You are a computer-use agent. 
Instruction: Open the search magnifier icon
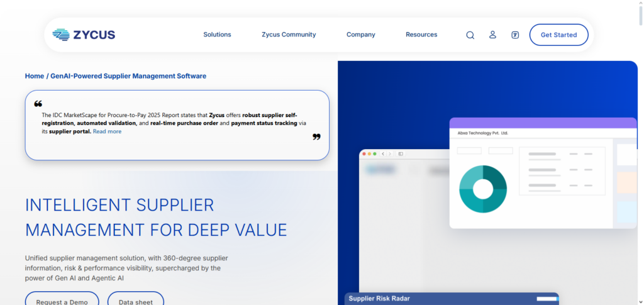click(470, 35)
